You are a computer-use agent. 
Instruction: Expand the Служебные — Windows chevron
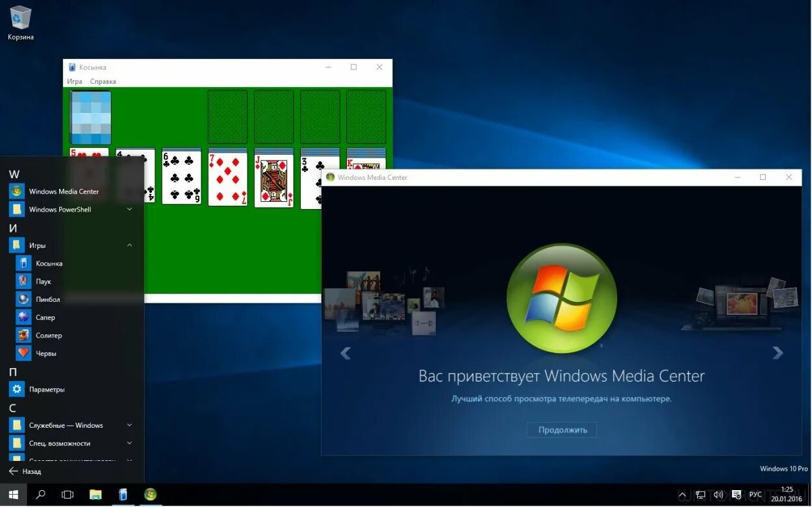(129, 425)
